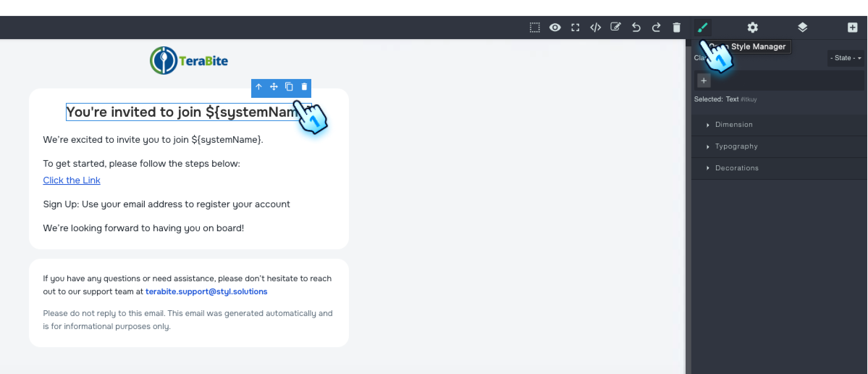Duplicate the heading block with the copy icon

(289, 87)
